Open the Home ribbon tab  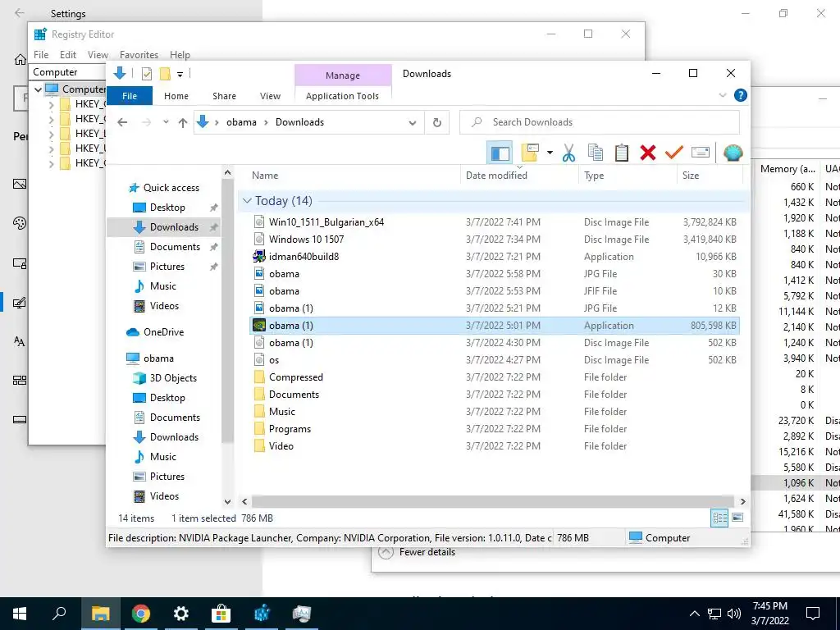click(176, 96)
